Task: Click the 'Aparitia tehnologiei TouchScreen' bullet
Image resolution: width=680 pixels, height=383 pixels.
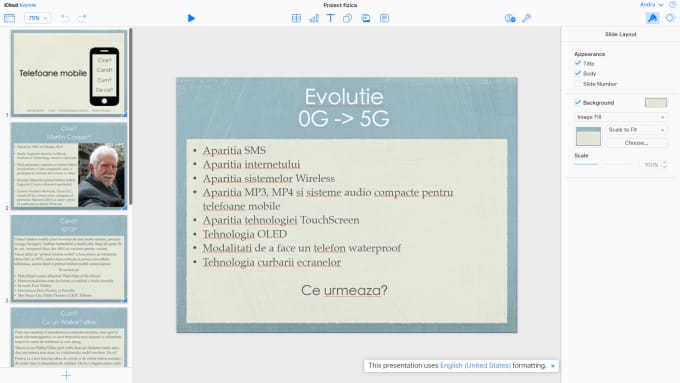Action: click(x=281, y=220)
